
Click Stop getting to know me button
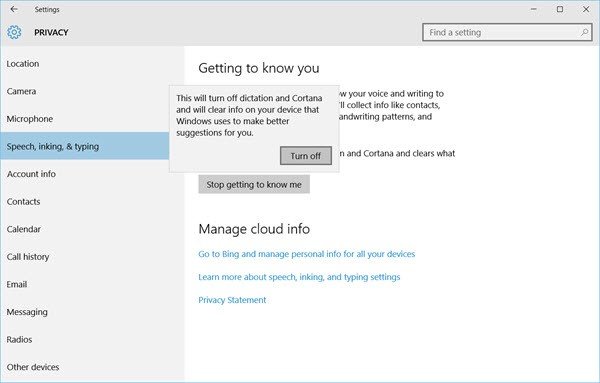[254, 184]
